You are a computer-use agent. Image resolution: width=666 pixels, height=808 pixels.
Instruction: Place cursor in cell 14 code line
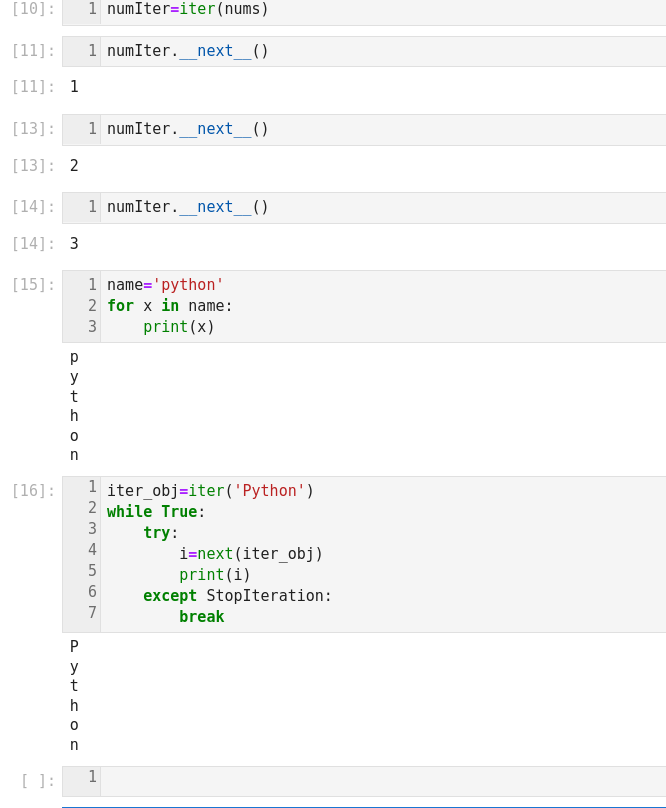(x=188, y=207)
